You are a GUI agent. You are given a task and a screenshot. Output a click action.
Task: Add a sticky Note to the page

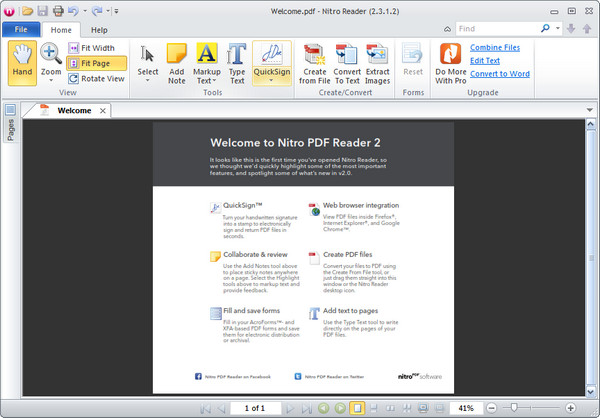click(176, 64)
